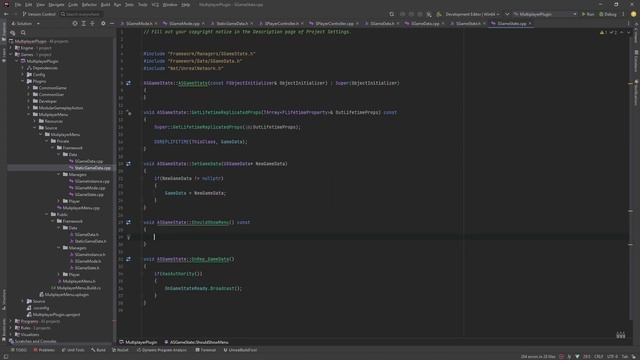The height and width of the screenshot is (360, 640).
Task: Click the Version Control widget
Action: pyautogui.click(x=39, y=14)
